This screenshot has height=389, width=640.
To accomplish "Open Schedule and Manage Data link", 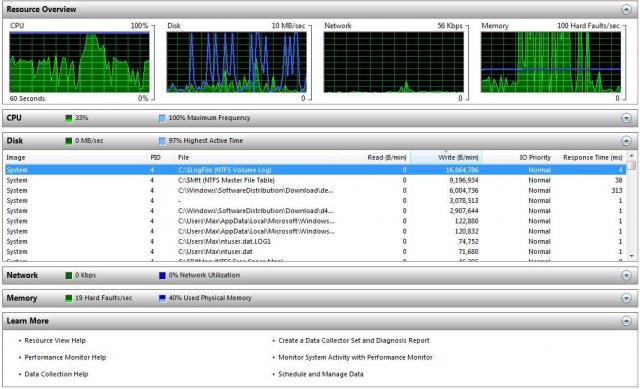I will pyautogui.click(x=321, y=374).
